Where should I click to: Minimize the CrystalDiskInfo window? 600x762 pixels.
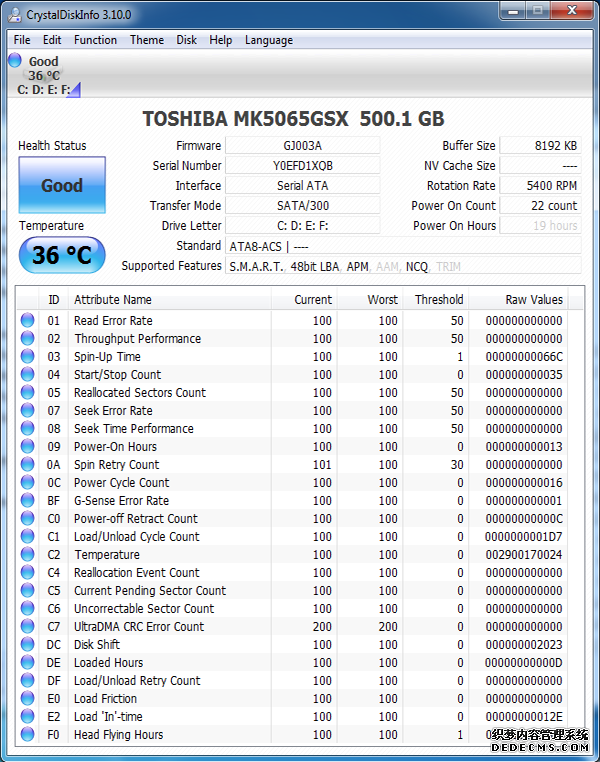tap(513, 11)
